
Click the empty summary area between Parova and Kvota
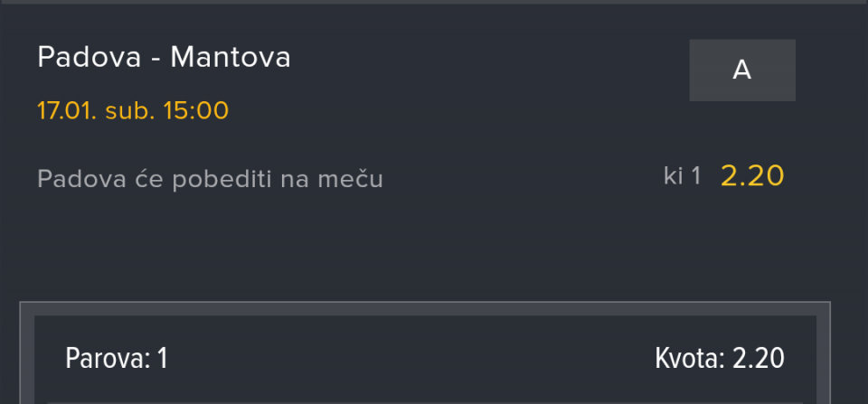(407, 359)
